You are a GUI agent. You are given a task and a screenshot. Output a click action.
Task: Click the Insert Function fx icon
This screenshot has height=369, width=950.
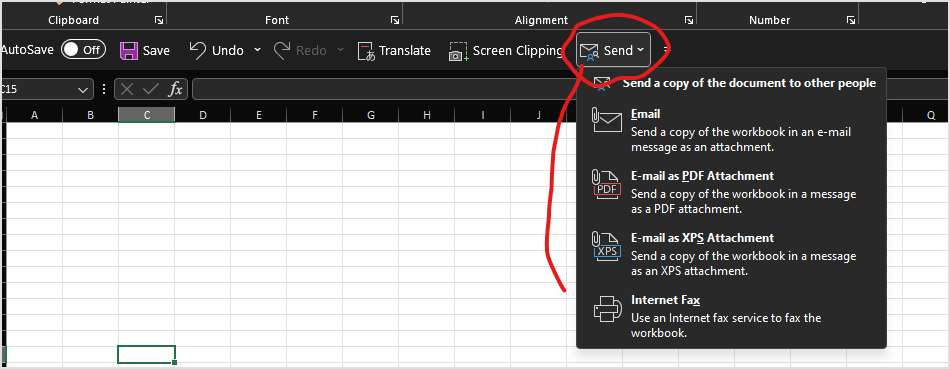click(x=175, y=90)
